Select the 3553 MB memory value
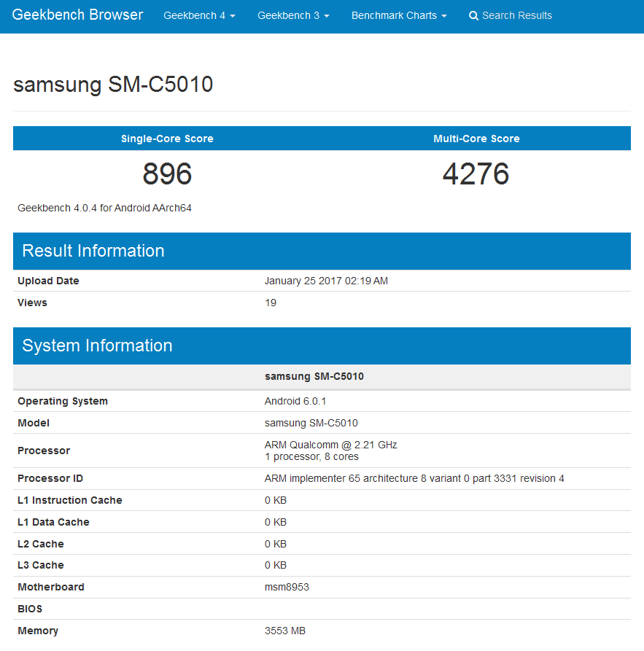 pos(285,631)
